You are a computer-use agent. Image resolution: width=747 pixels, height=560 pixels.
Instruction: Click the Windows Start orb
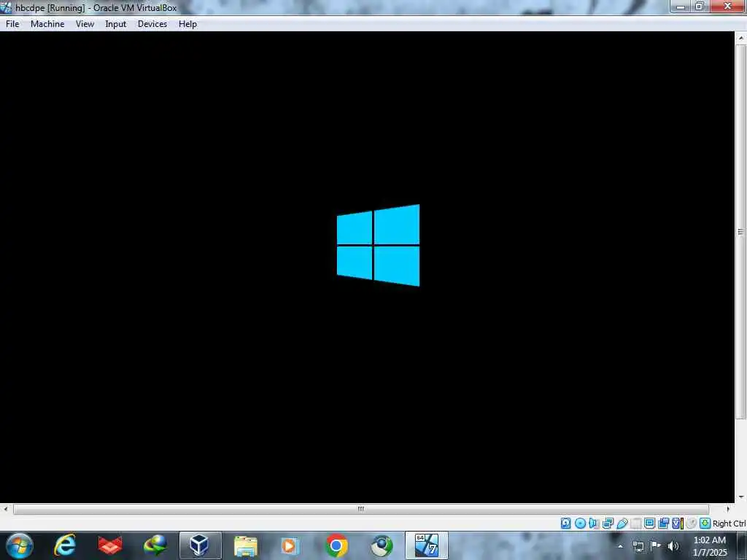[20, 545]
